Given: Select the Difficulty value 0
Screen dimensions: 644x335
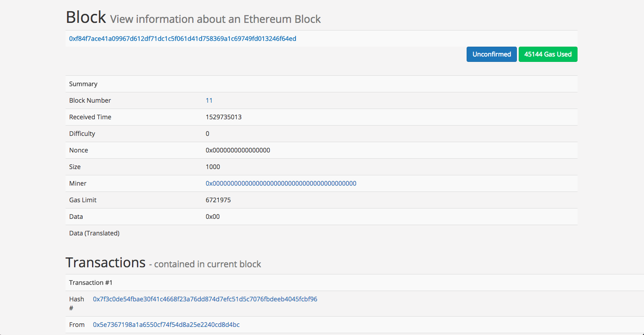Looking at the screenshot, I should click(x=207, y=134).
